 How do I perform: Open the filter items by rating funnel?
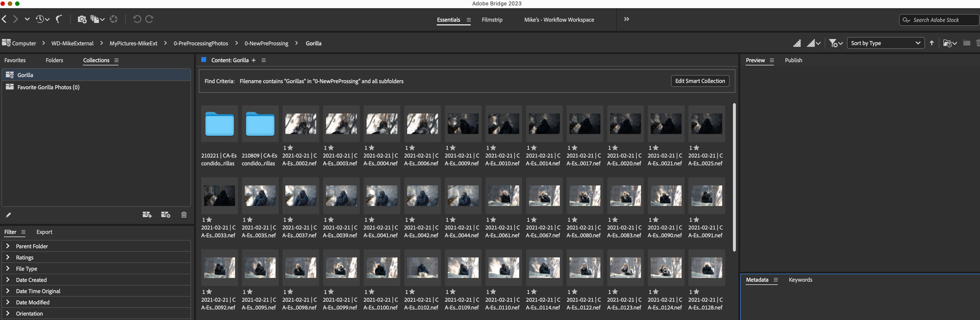tap(836, 43)
